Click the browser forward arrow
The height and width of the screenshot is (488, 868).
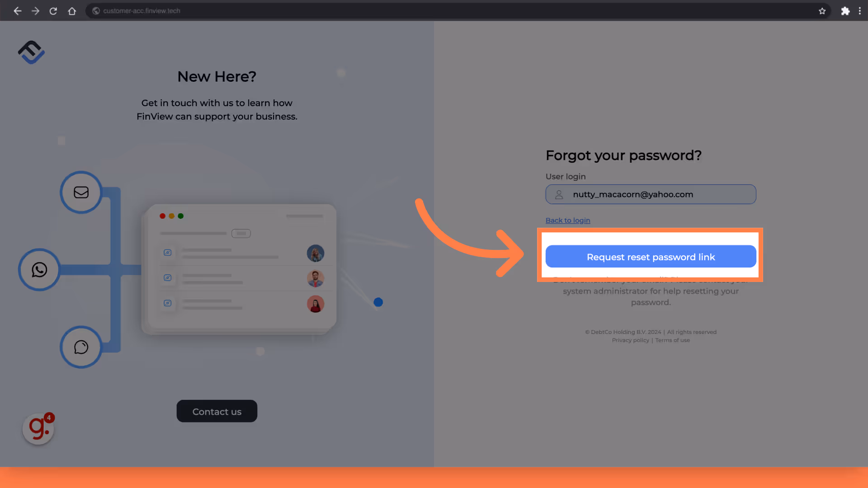[x=35, y=11]
